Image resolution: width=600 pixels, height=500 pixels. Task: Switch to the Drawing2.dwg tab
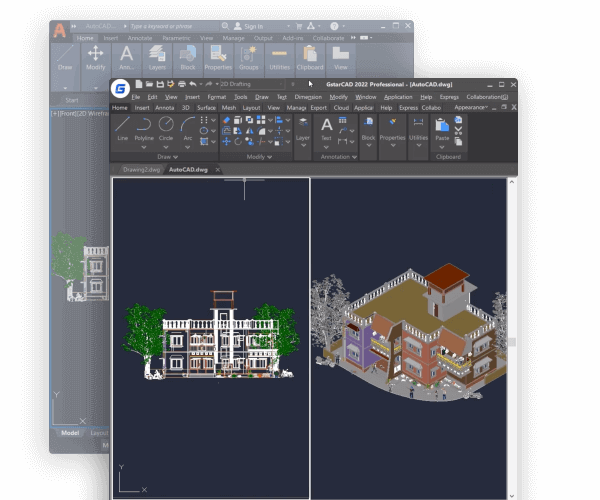pyautogui.click(x=141, y=170)
